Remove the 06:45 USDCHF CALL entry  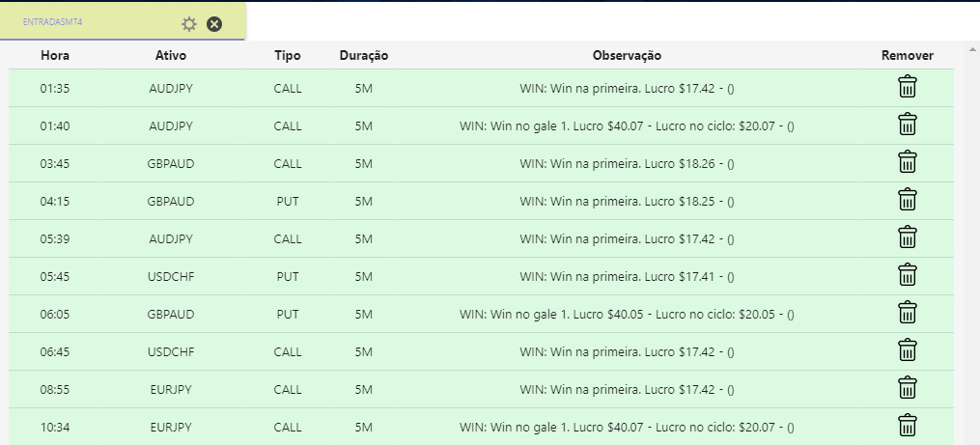click(x=908, y=350)
